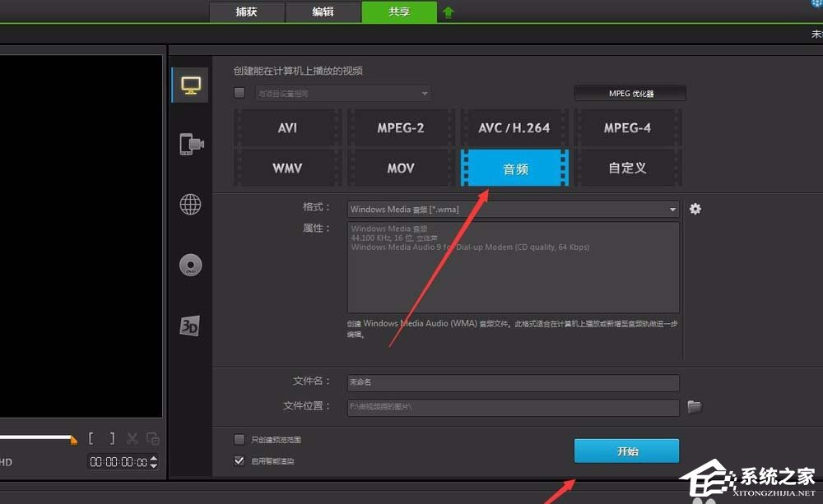Screen dimensions: 823x504
Task: Choose the 自定义 custom format button
Action: (x=627, y=168)
